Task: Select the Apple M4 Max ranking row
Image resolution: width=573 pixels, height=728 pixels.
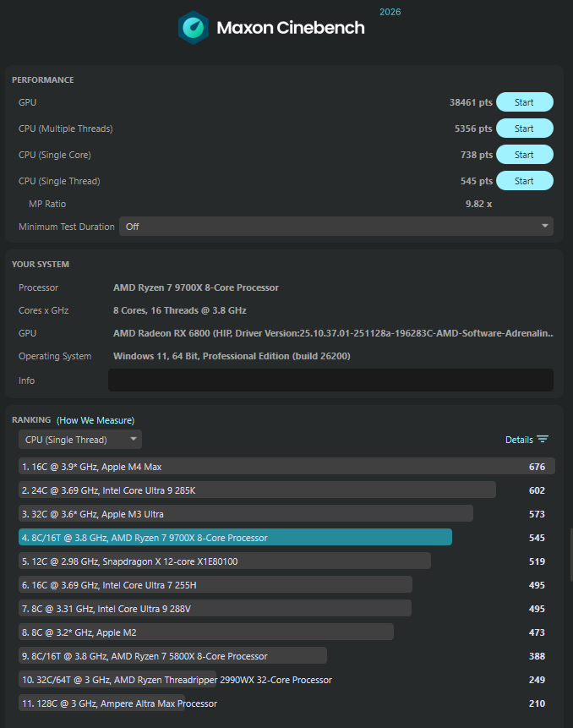Action: [x=286, y=467]
